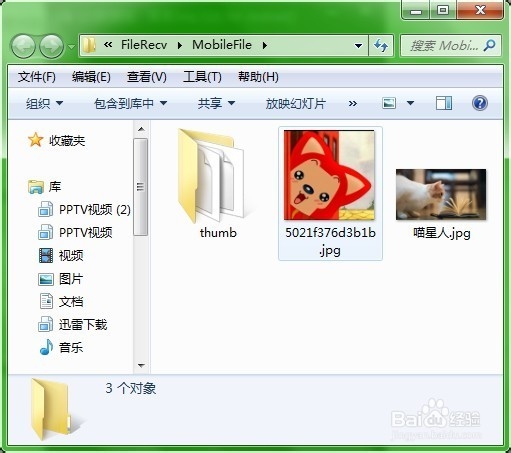
Task: Click FileRecv in the address path
Action: pos(144,45)
